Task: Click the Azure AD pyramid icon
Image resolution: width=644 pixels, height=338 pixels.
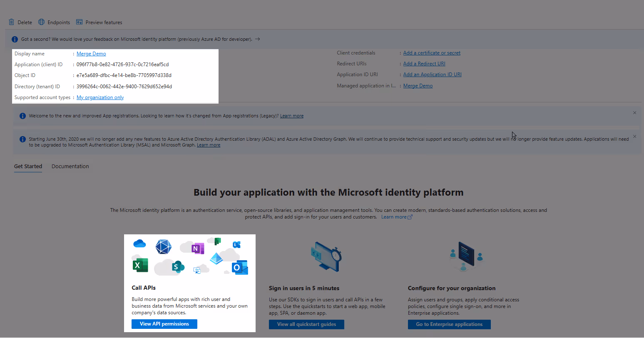Action: [216, 259]
